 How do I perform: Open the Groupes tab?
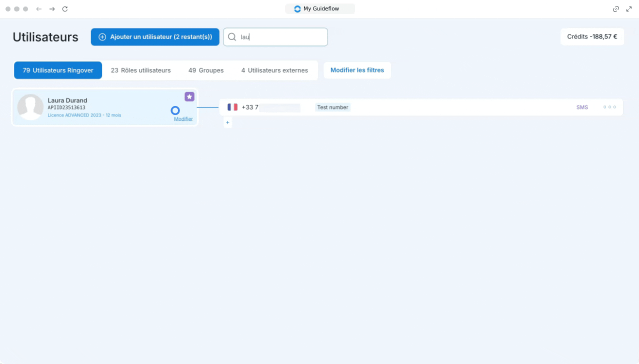205,70
